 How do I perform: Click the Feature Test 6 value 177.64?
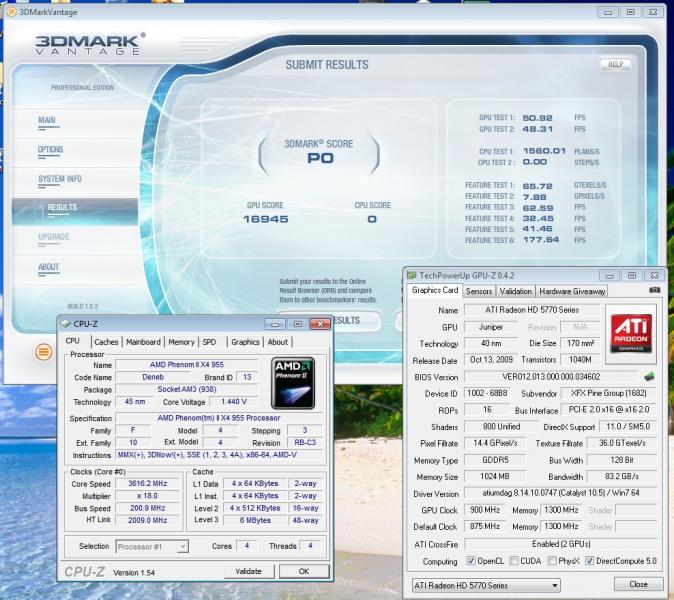click(x=541, y=240)
